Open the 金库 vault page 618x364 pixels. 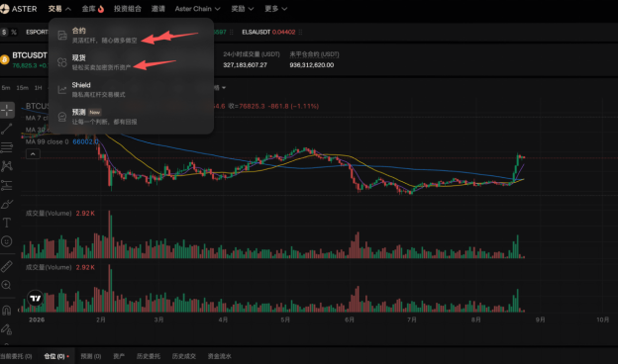pos(93,9)
